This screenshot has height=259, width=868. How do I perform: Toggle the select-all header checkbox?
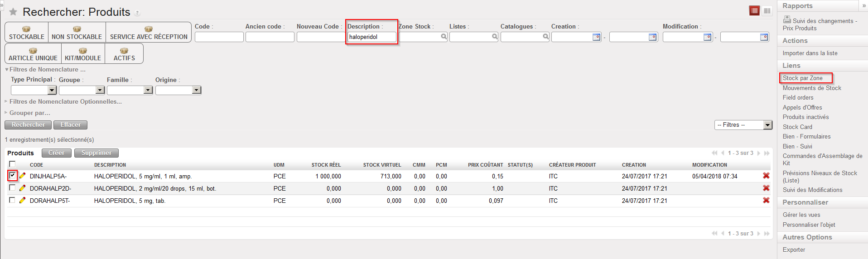click(12, 164)
